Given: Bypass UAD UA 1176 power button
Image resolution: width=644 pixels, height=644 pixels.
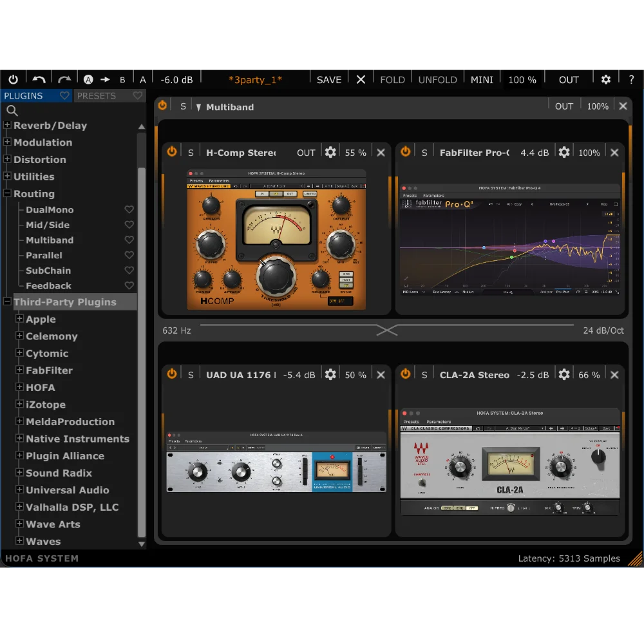Looking at the screenshot, I should point(172,374).
